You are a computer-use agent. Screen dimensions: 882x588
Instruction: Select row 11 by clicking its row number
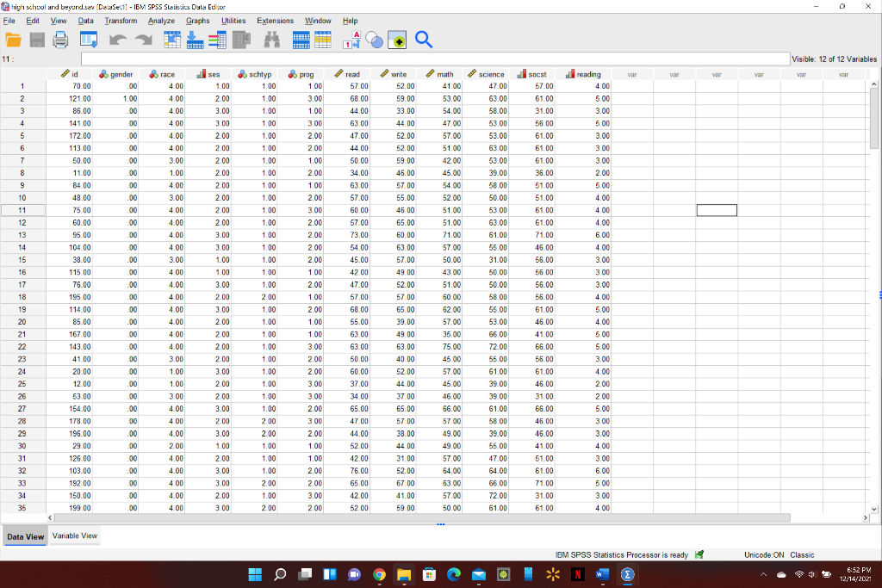[x=22, y=209]
